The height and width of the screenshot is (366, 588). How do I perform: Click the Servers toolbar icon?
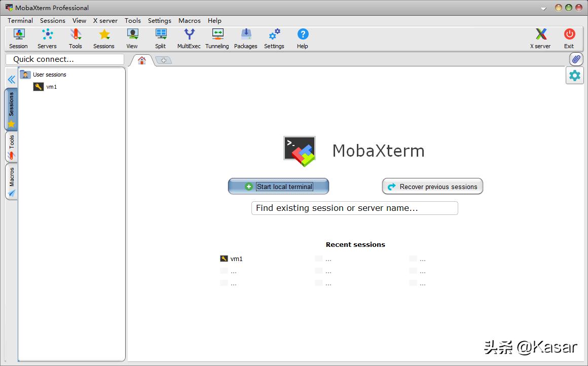pyautogui.click(x=47, y=39)
